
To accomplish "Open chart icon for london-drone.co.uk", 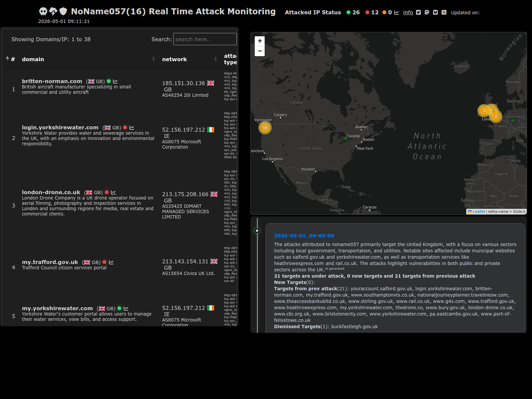I will pos(113,192).
